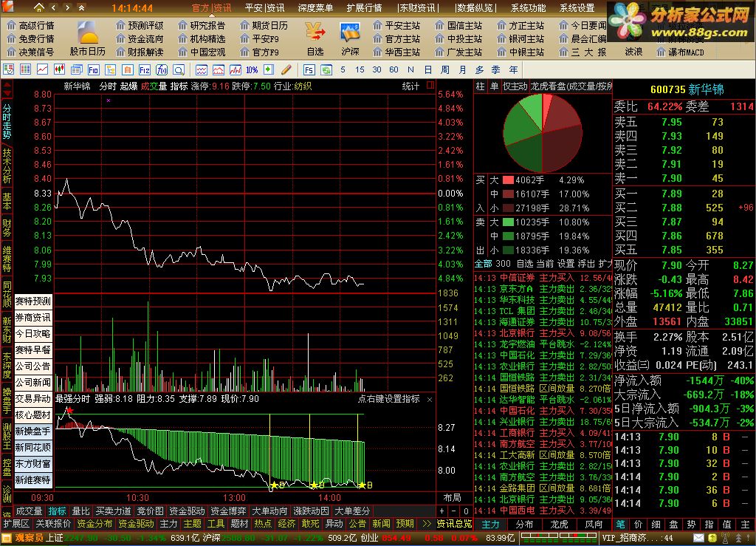Image resolution: width=756 pixels, height=546 pixels.
Task: Switch to the 资金驱动 indicator tab
Action: (187, 511)
